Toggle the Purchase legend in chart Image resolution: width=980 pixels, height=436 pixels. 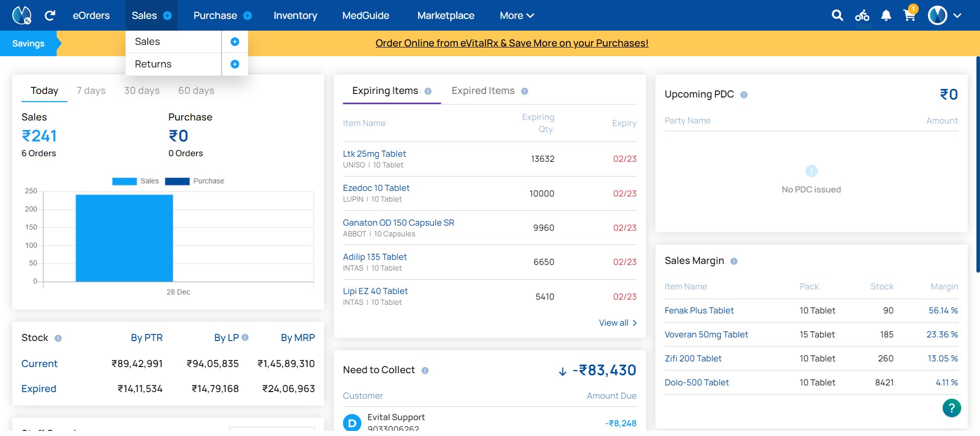point(194,181)
